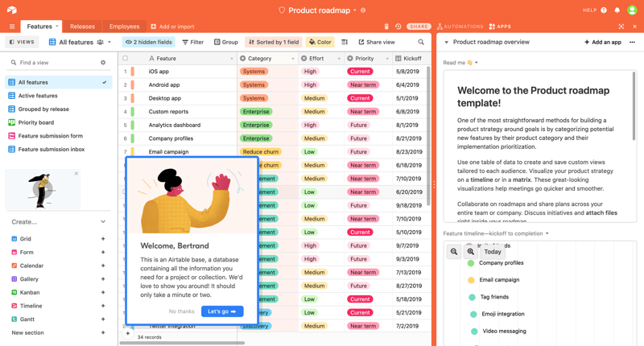
Task: Open notifications bell
Action: pyautogui.click(x=617, y=10)
